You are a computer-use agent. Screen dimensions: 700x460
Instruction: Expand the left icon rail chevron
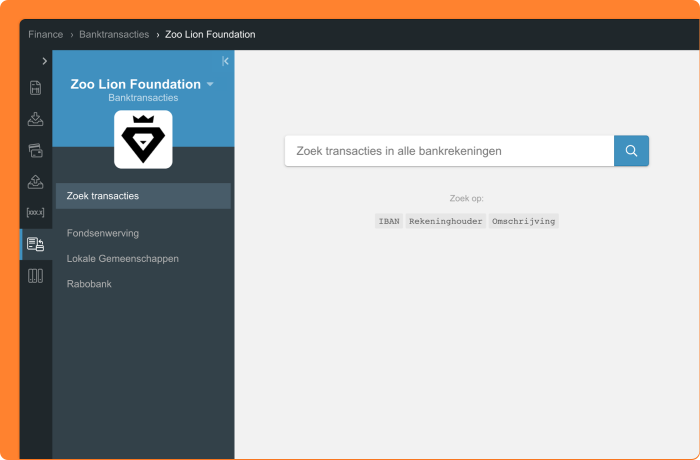click(44, 61)
